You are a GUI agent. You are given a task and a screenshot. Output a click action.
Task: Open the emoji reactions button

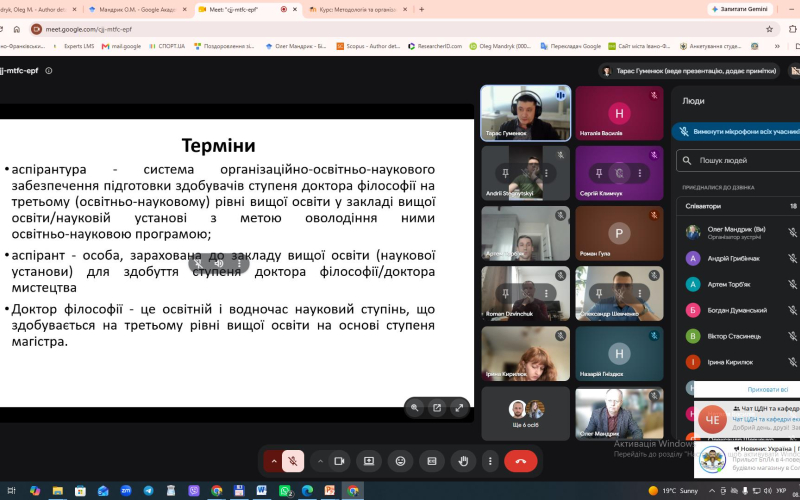pyautogui.click(x=401, y=461)
